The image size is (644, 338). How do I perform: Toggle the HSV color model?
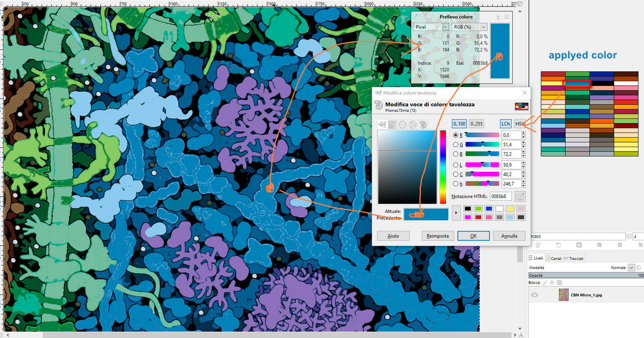pos(519,124)
